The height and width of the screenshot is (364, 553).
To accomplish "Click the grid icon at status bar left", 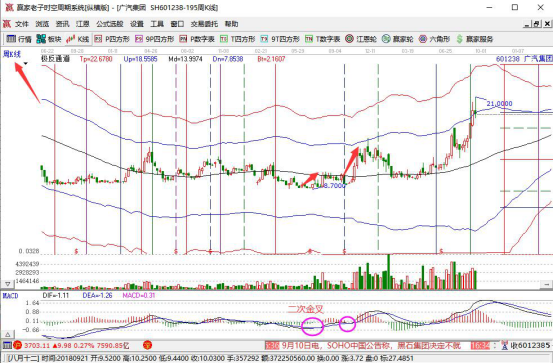I will point(7,345).
